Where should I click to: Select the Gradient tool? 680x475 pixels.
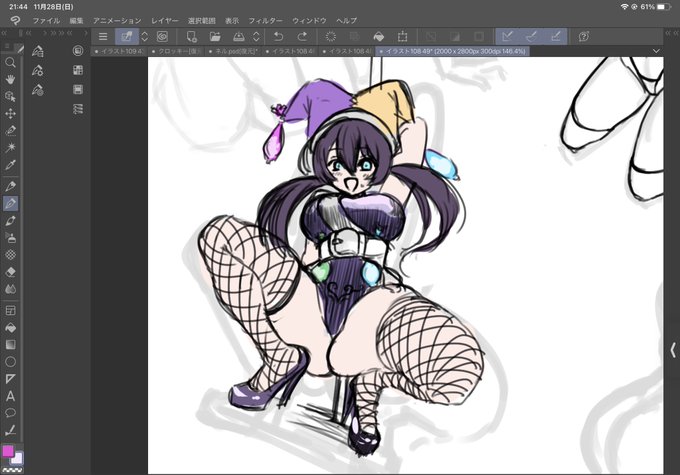click(10, 344)
